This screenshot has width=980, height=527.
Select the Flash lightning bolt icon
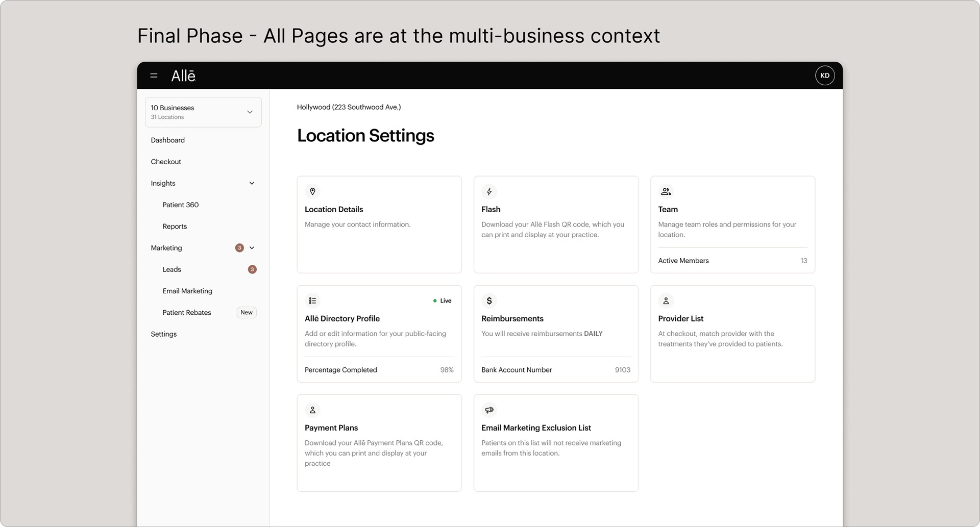tap(489, 191)
